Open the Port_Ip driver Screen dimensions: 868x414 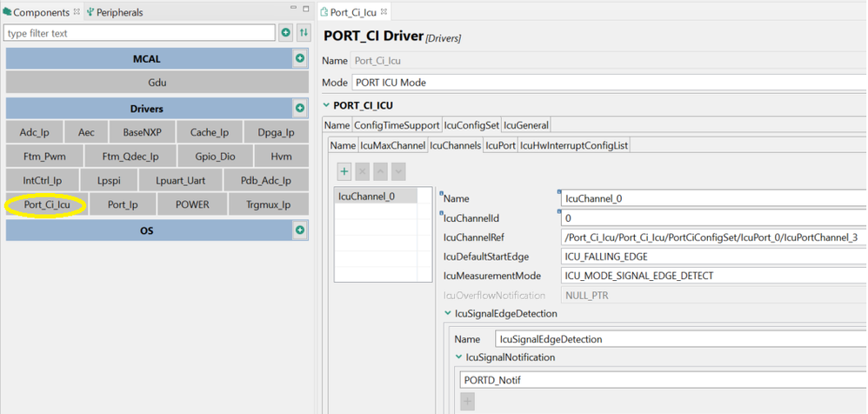123,204
